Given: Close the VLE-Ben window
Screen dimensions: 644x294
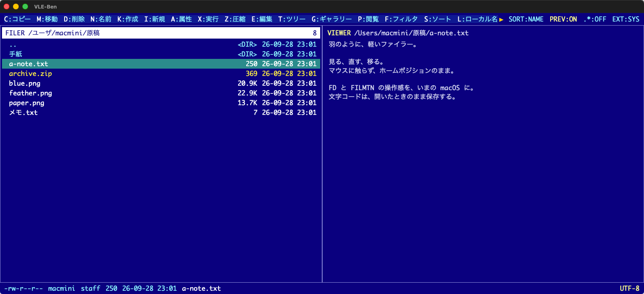Looking at the screenshot, I should (7, 6).
